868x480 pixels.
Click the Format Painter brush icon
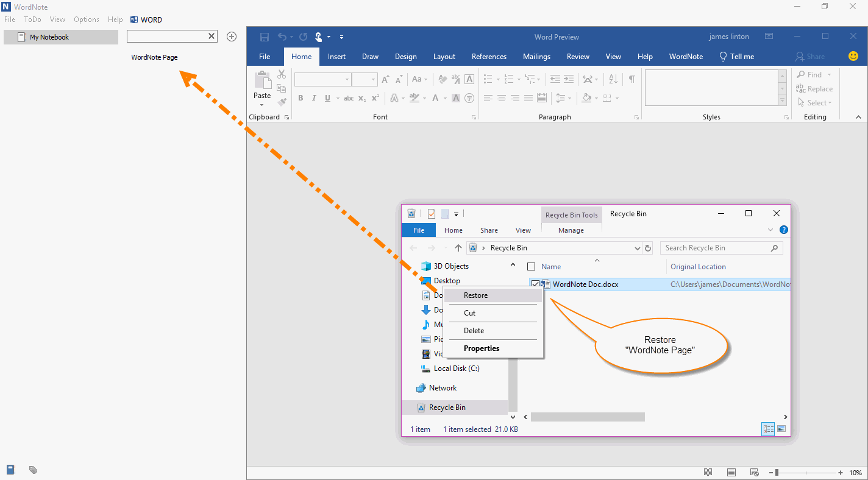point(282,102)
